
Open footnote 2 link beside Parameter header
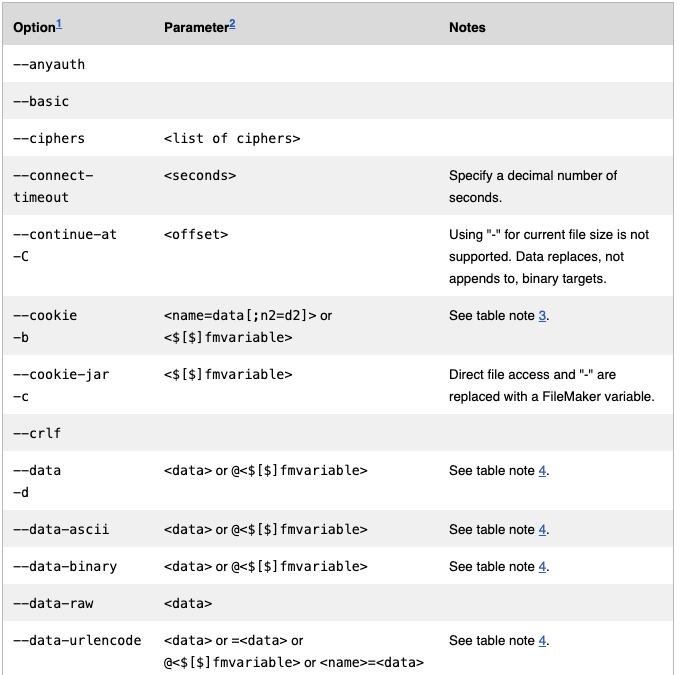coord(232,24)
